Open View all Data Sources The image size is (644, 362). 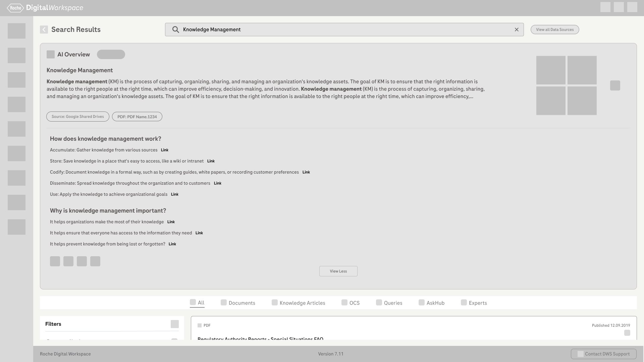(x=554, y=30)
